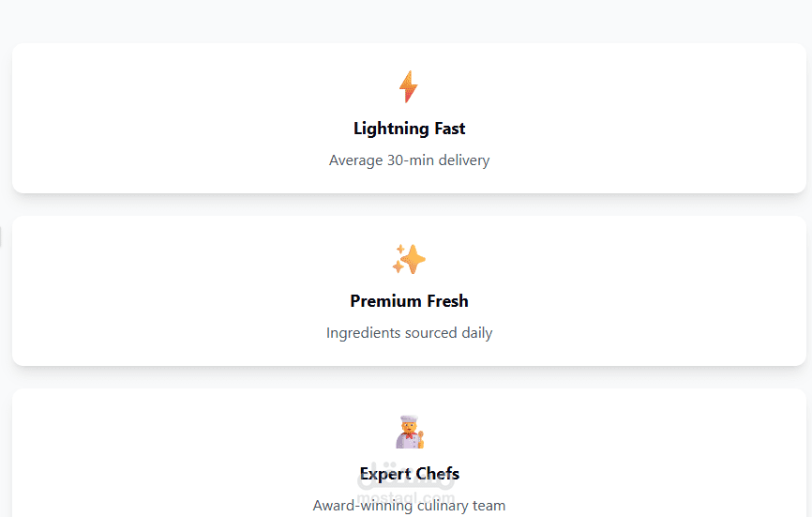Click the golden sparkles icon
The image size is (812, 517).
[x=409, y=259]
